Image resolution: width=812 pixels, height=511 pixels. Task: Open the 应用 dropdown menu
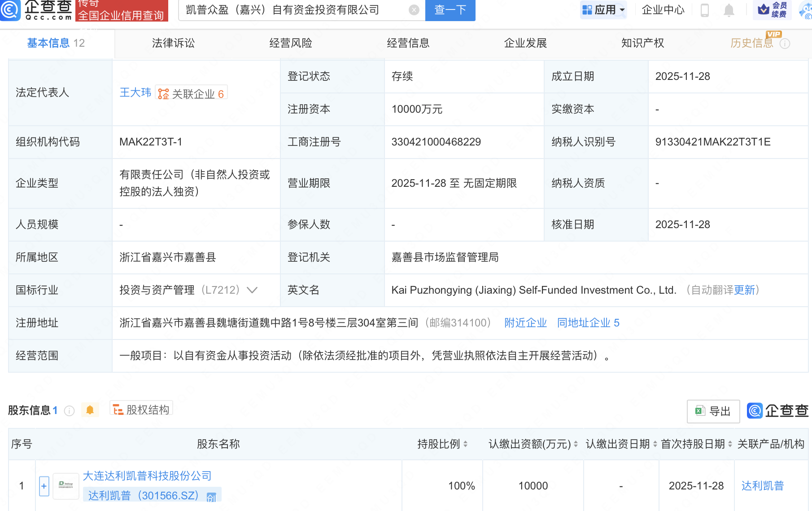[603, 9]
